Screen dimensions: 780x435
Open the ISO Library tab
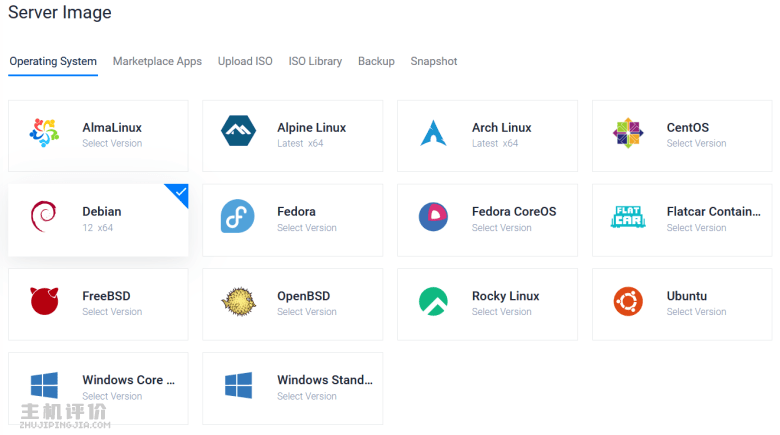tap(315, 61)
